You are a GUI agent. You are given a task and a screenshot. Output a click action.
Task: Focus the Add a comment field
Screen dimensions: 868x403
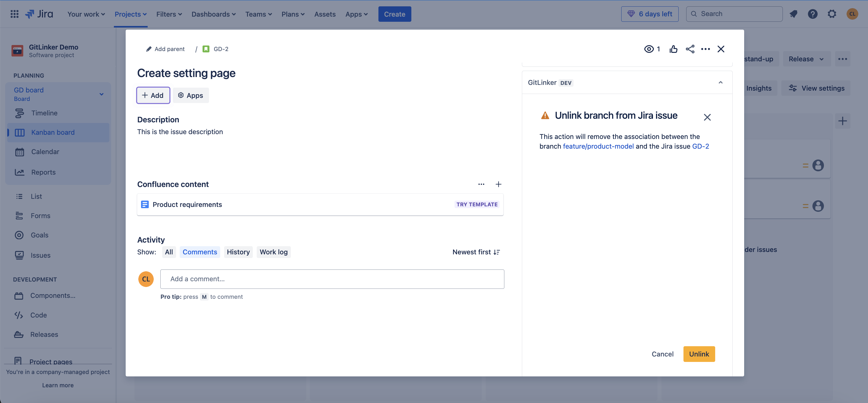point(332,279)
